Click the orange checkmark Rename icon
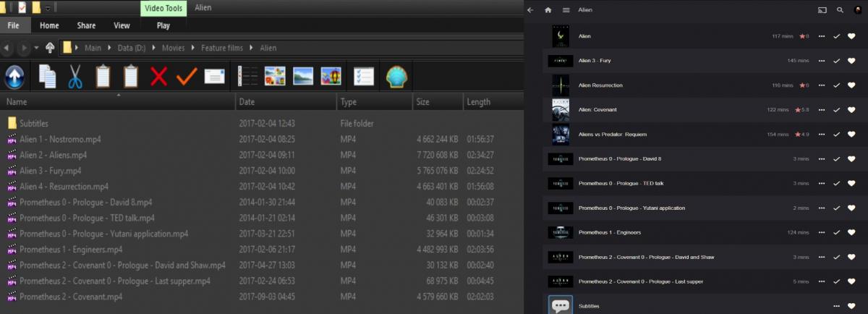 click(187, 76)
